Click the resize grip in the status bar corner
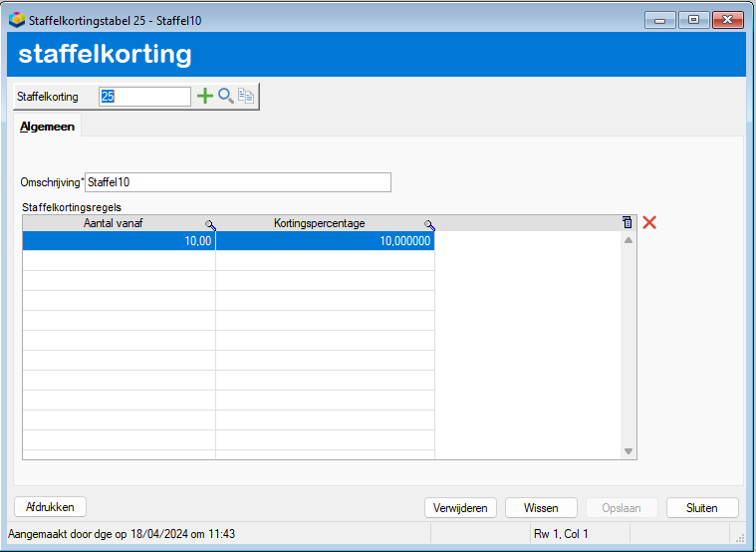Viewport: 756px width, 552px height. point(740,538)
